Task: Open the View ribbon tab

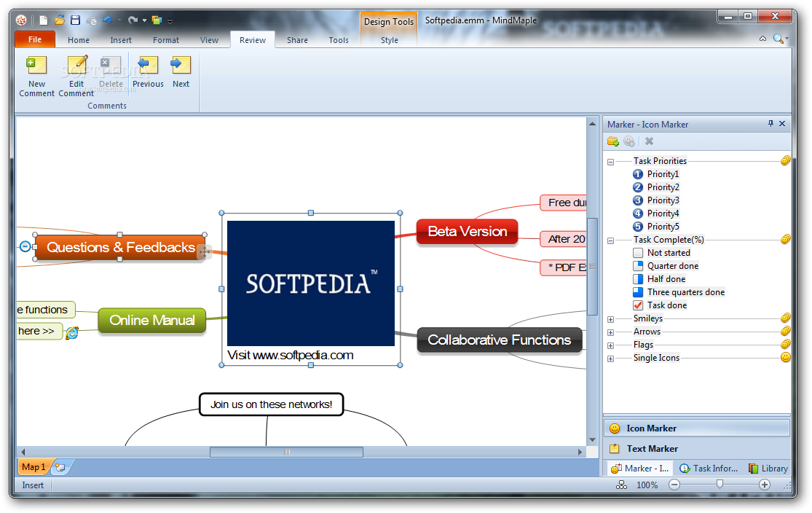Action: [x=209, y=40]
